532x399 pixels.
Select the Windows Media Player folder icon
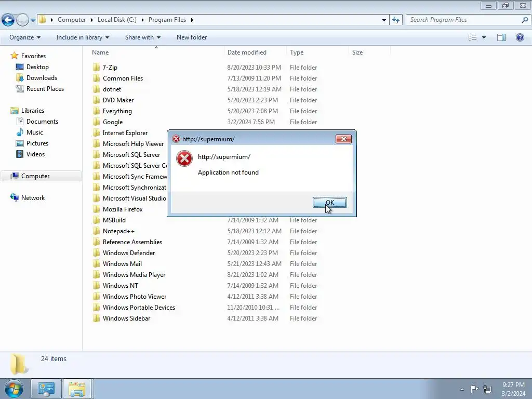96,274
